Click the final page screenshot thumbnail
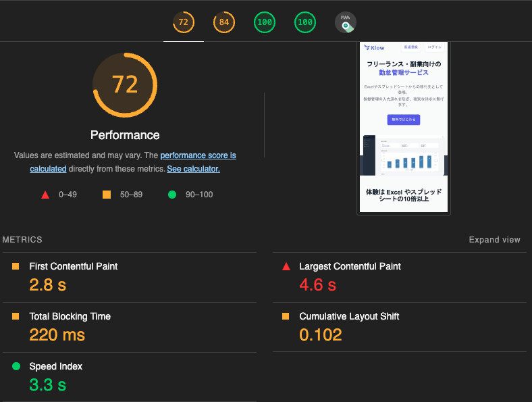This screenshot has height=402, width=532. (404, 128)
